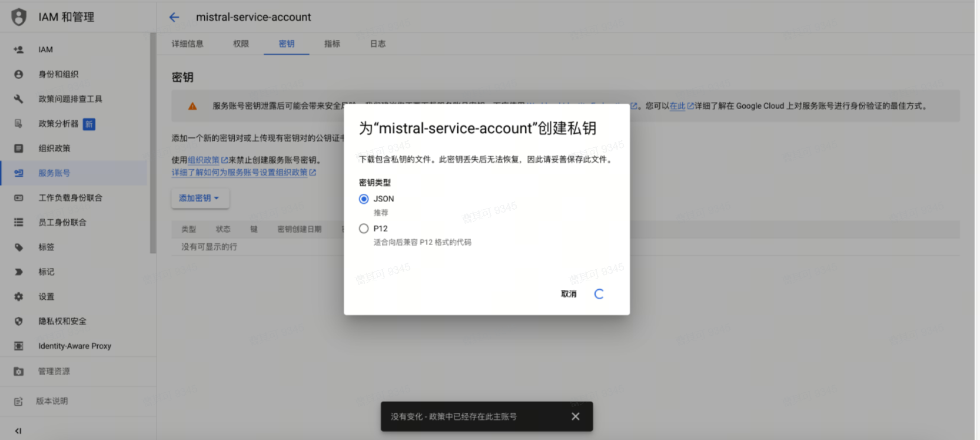Open the 组织政策 link
The width and height of the screenshot is (980, 440).
coord(204,160)
